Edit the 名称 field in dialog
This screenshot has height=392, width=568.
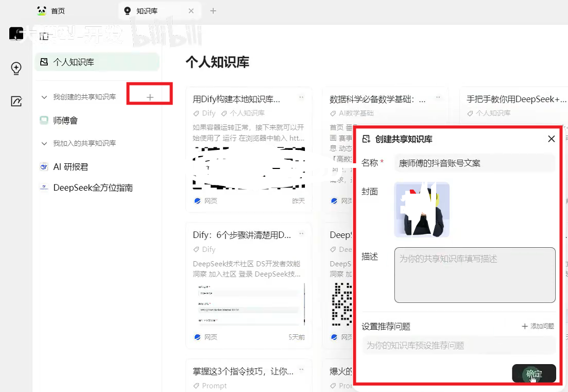(x=475, y=163)
